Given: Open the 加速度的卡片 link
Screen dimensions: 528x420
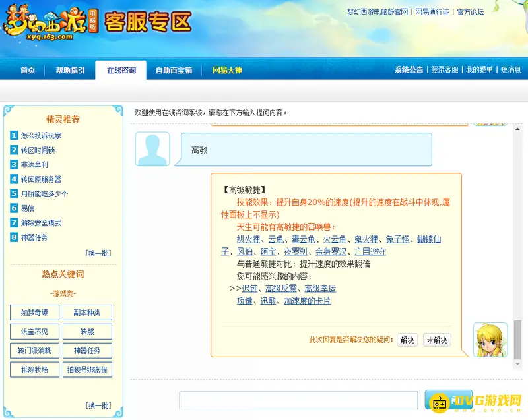Looking at the screenshot, I should coord(308,300).
